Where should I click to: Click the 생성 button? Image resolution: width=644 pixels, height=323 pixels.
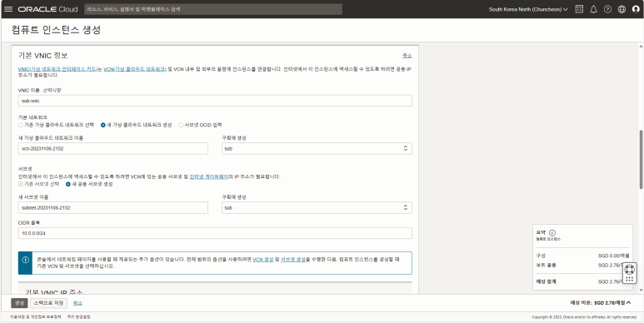[19, 303]
